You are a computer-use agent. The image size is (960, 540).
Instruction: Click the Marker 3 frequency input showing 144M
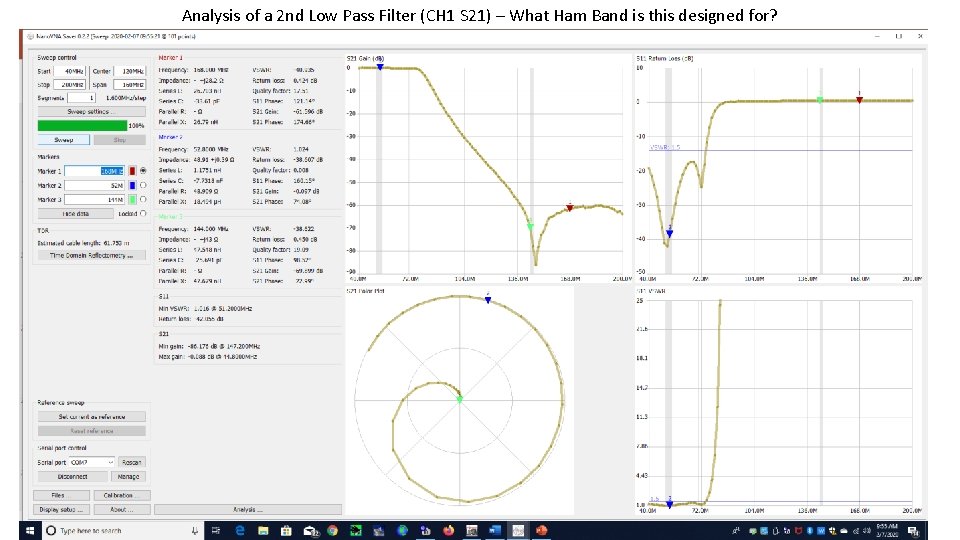(94, 199)
